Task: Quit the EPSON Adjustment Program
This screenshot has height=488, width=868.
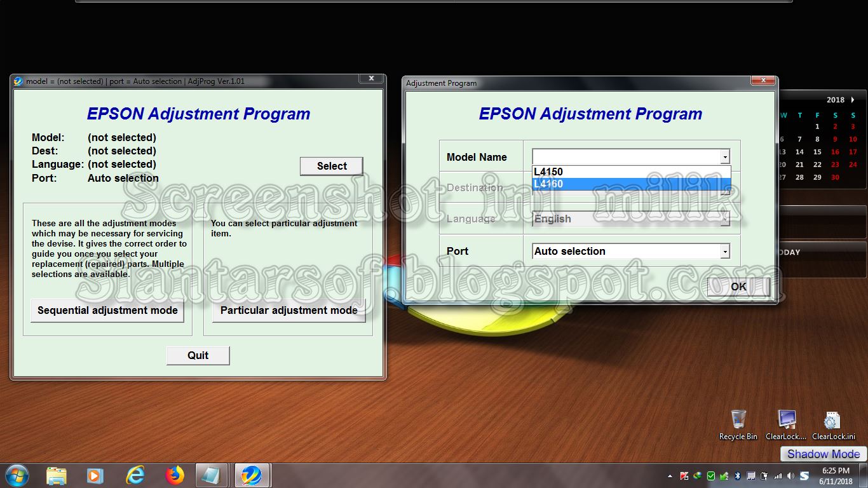Action: [x=198, y=355]
